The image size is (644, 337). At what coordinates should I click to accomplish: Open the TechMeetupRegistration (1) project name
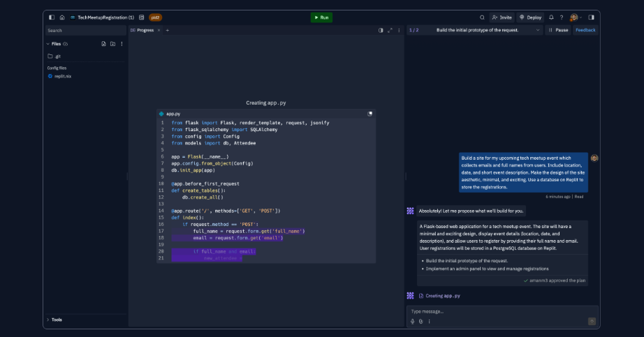coord(105,17)
